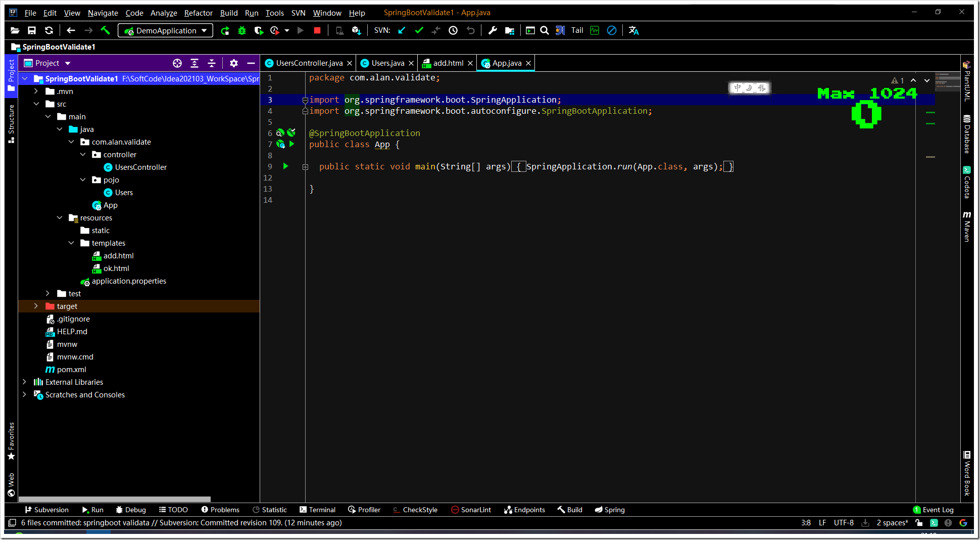Click the Open folder toolbar icon
Image resolution: width=980 pixels, height=540 pixels.
[15, 30]
